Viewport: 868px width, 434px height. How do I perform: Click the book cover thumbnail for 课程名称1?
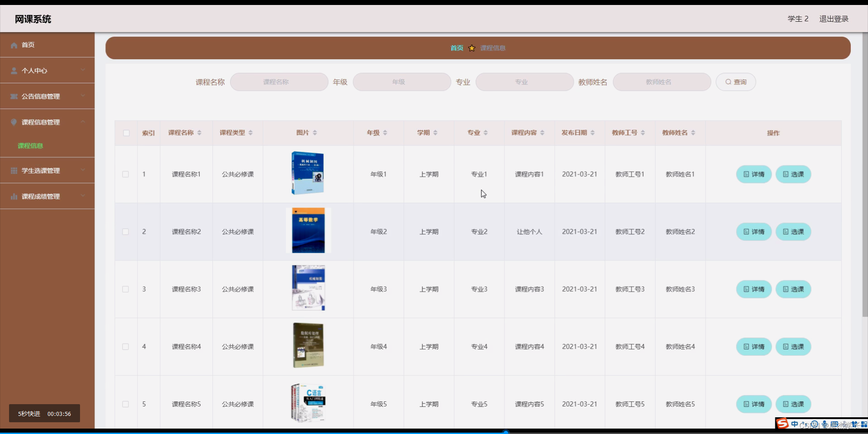click(x=308, y=173)
